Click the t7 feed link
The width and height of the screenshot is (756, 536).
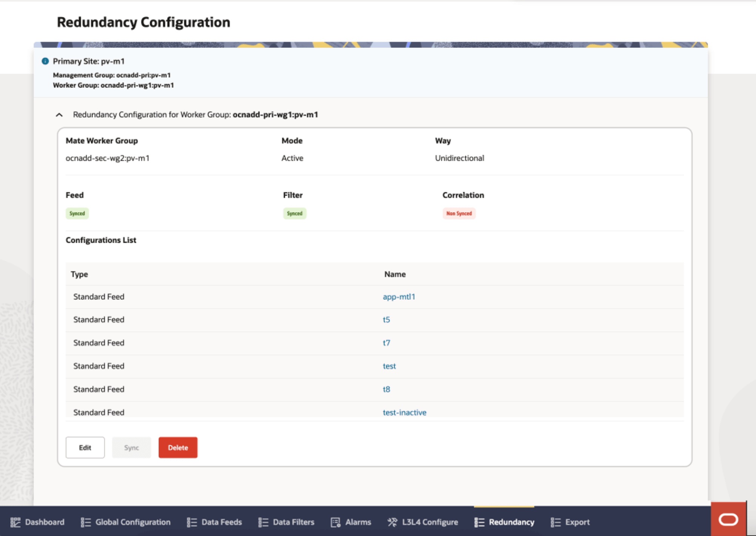point(386,343)
